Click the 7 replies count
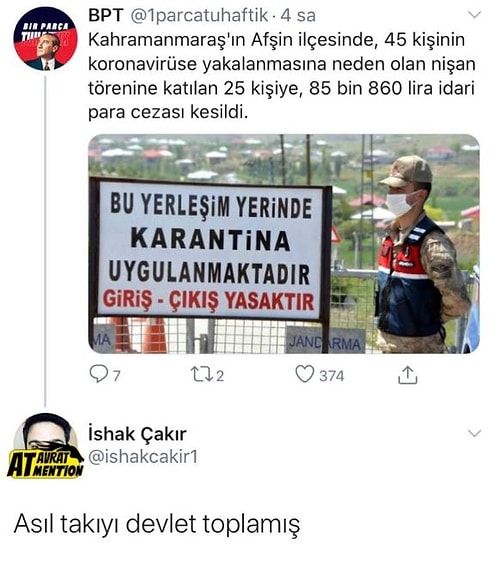 click(x=116, y=376)
